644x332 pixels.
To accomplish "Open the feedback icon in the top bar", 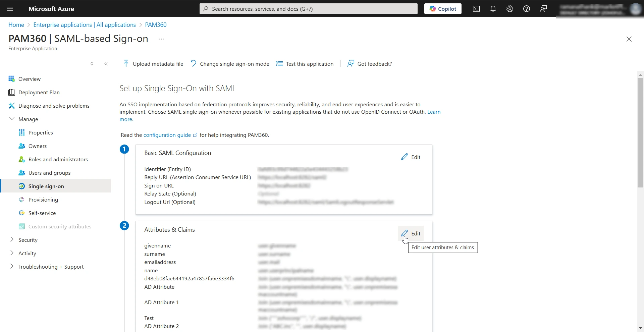I will (543, 9).
